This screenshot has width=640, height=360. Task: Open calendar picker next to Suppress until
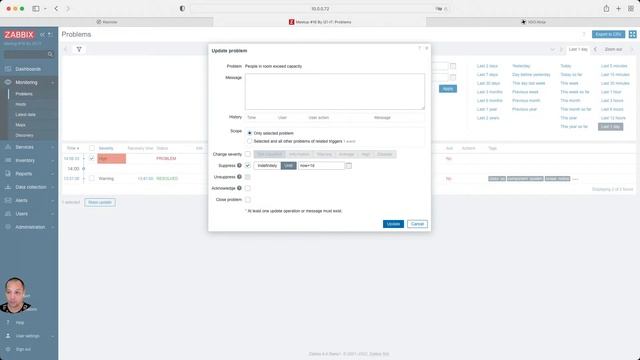coord(348,166)
